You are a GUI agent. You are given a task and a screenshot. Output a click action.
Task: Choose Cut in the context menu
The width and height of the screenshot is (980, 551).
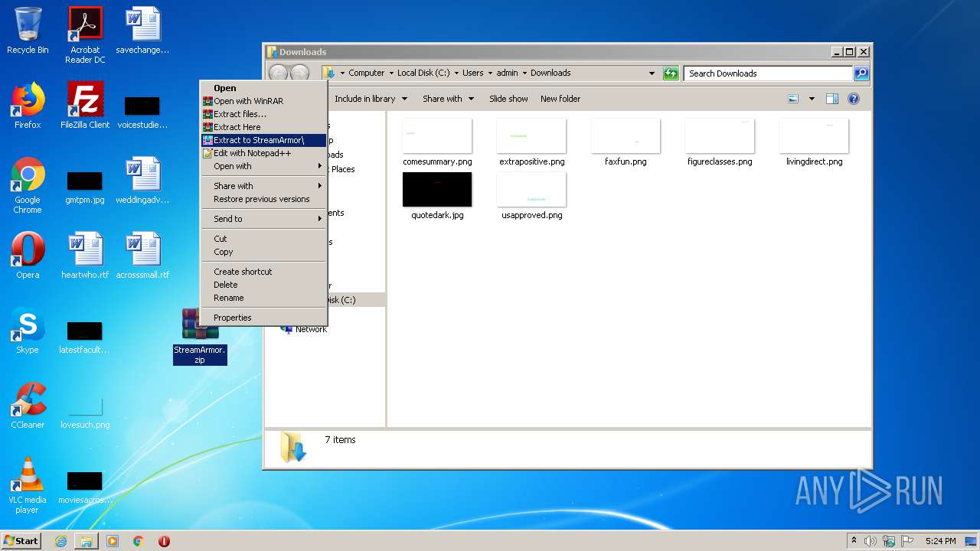[263, 239]
